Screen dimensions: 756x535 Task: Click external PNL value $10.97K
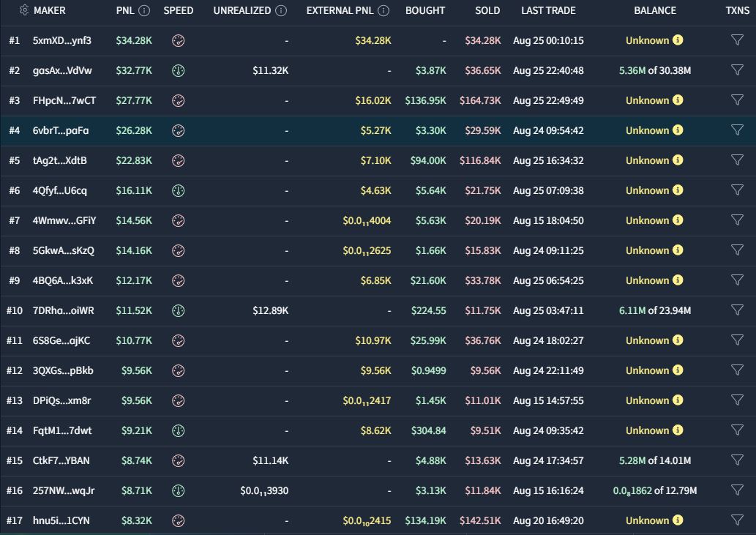point(373,341)
